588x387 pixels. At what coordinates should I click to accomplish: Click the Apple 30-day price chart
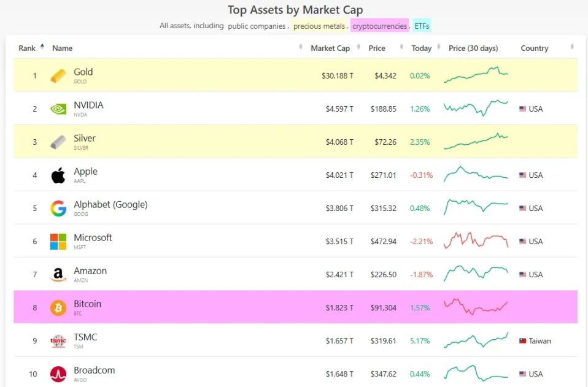pos(476,174)
